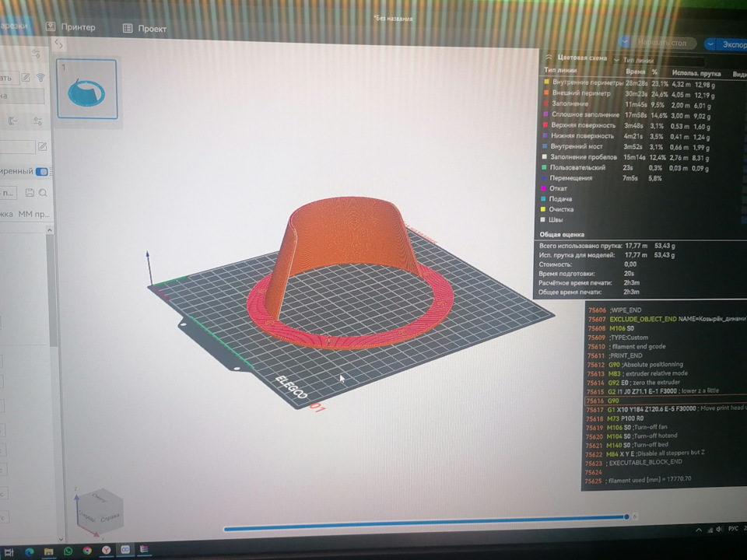Click the Верхняя поверхность row
The image size is (747, 560).
627,126
